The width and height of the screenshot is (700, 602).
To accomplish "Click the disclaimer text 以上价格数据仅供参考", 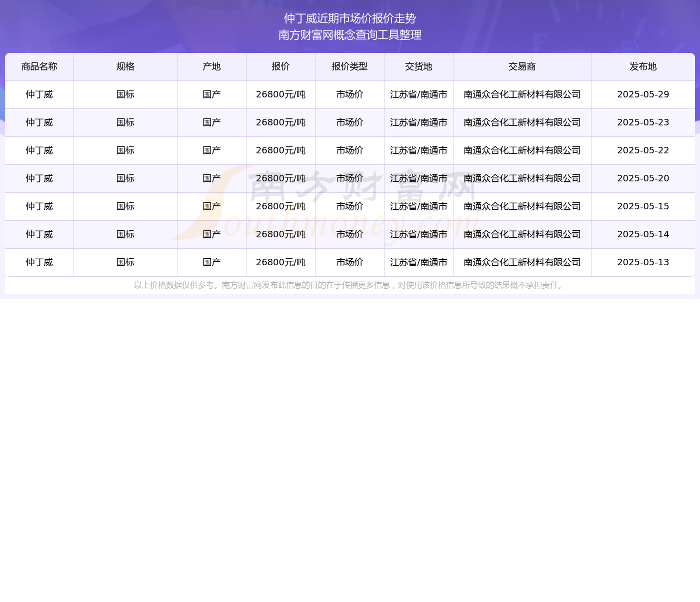I will (174, 285).
